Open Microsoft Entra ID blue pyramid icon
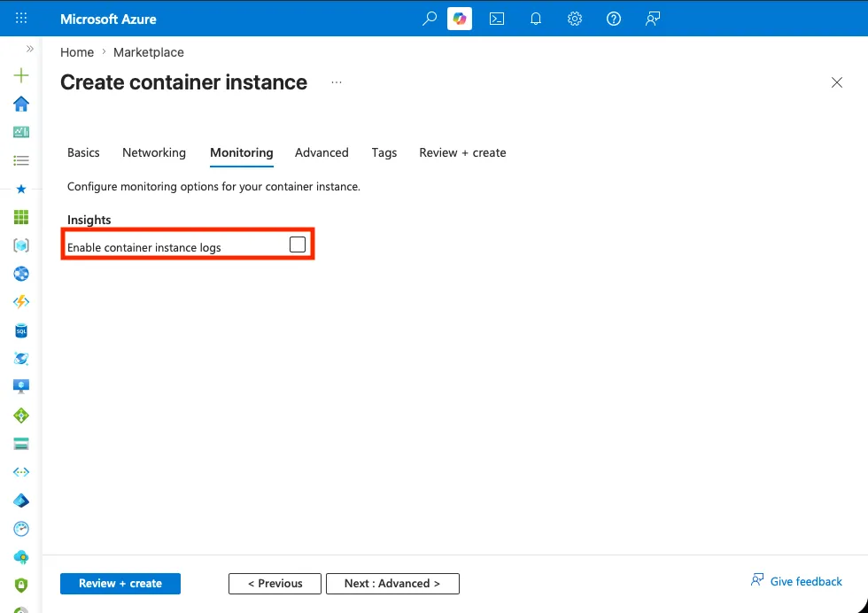The image size is (868, 613). click(x=21, y=500)
